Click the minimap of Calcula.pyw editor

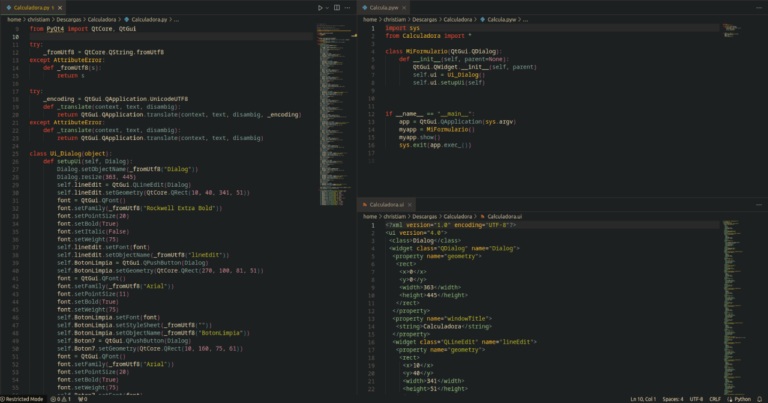click(x=733, y=30)
